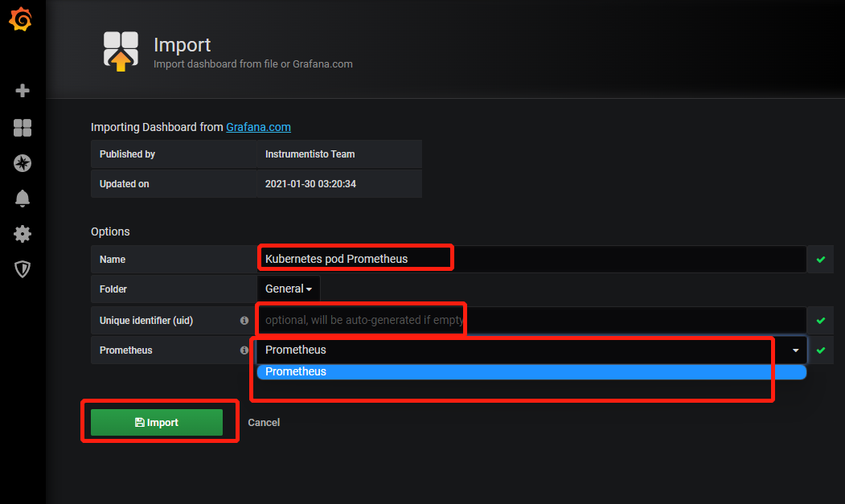This screenshot has height=504, width=845.
Task: Click the Import page title
Action: [x=183, y=45]
